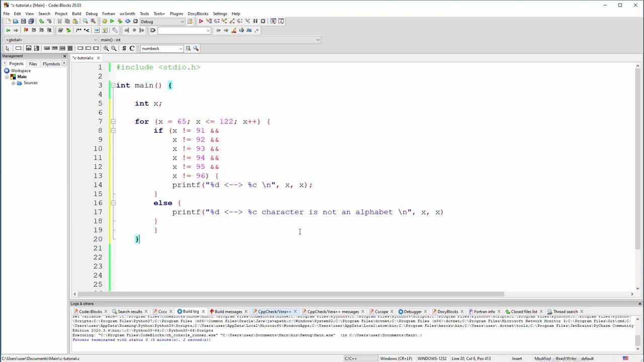Viewport: 644px width, 362px height.
Task: Click the green Run arrow icon
Action: (x=112, y=21)
